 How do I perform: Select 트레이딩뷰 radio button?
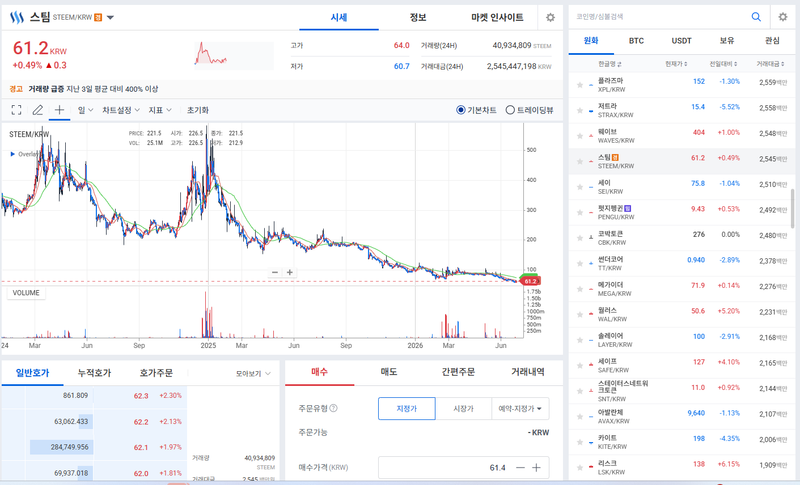click(510, 110)
